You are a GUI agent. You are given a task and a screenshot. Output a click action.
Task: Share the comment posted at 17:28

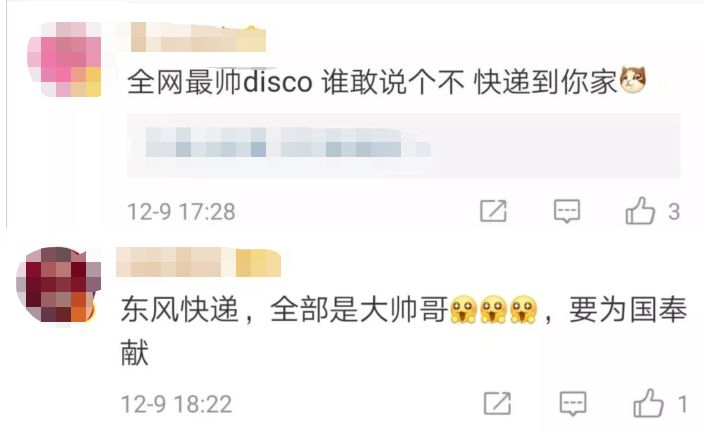pyautogui.click(x=493, y=211)
